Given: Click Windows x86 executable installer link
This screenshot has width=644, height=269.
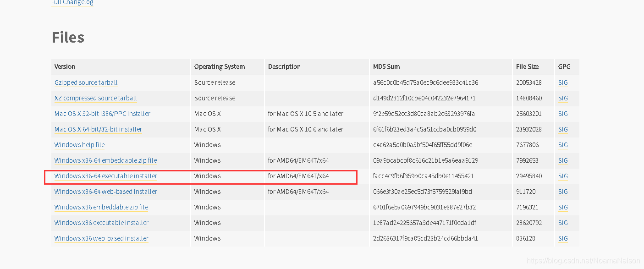Looking at the screenshot, I should tap(101, 223).
